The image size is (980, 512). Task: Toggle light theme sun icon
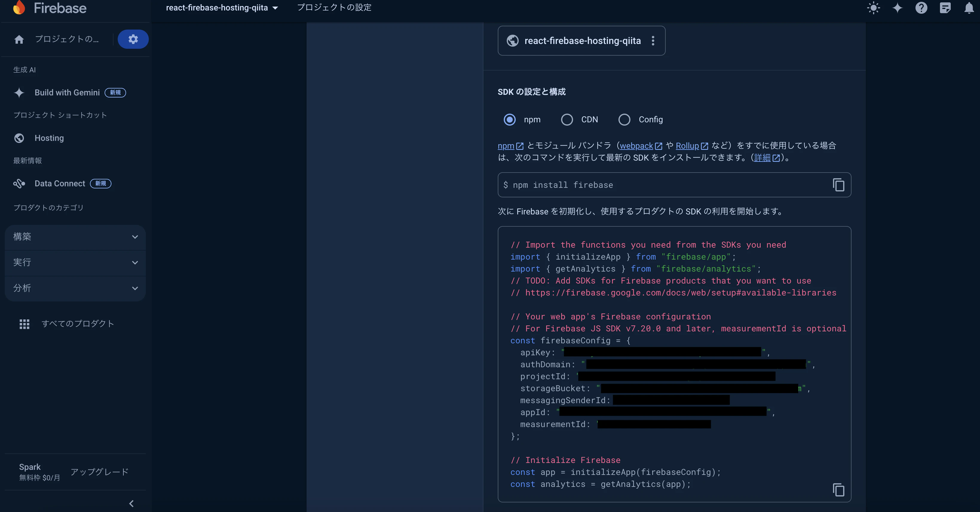[x=873, y=8]
